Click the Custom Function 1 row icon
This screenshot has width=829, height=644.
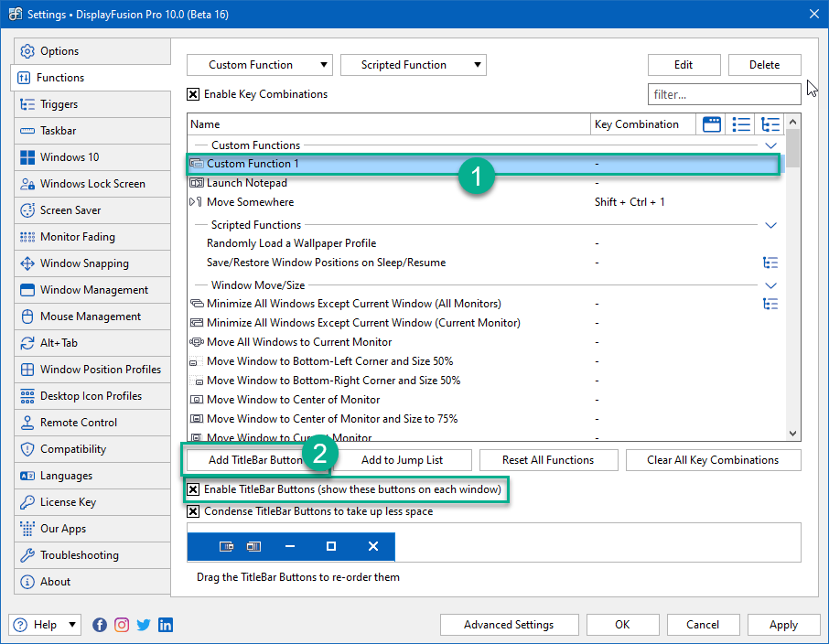coord(197,164)
